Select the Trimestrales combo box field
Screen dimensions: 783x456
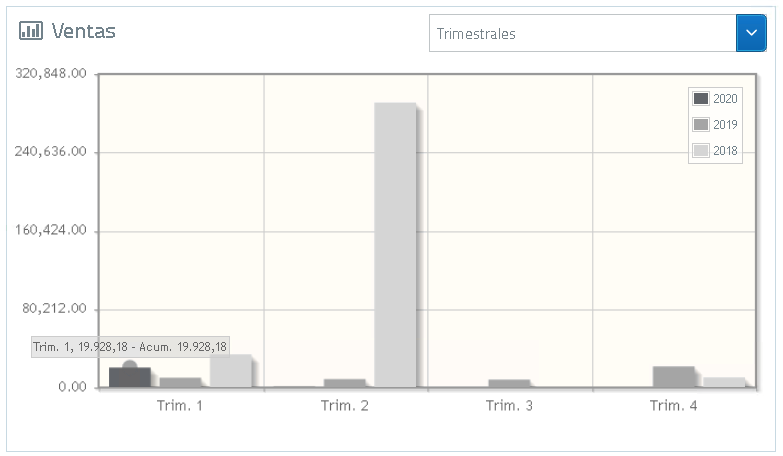[x=582, y=33]
